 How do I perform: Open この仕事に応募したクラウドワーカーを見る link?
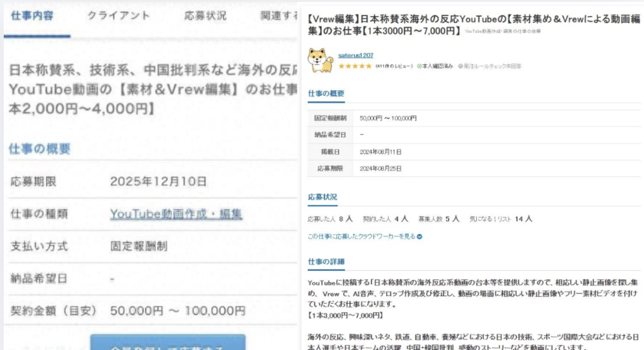point(361,236)
